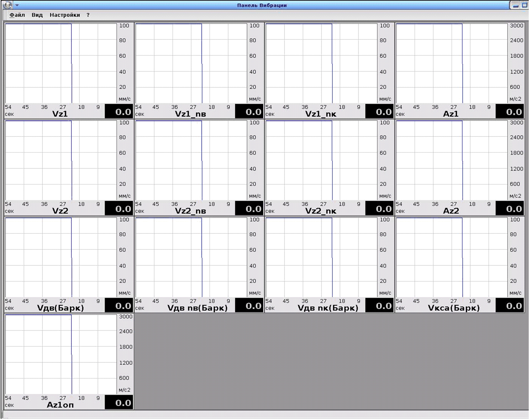Select the Vдв(Барк) channel label
529x420 pixels.
tap(61, 308)
